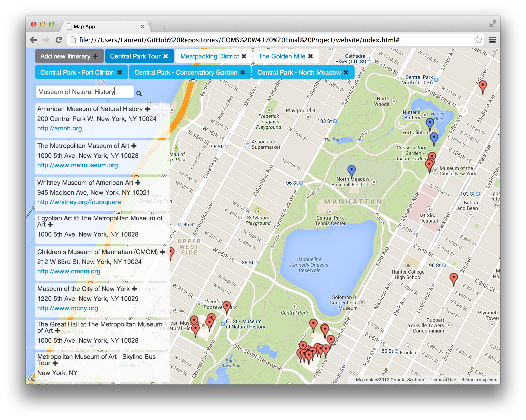Remove Central Park - Conservatory Garden stop X
Image resolution: width=526 pixels, height=420 pixels.
(x=243, y=72)
